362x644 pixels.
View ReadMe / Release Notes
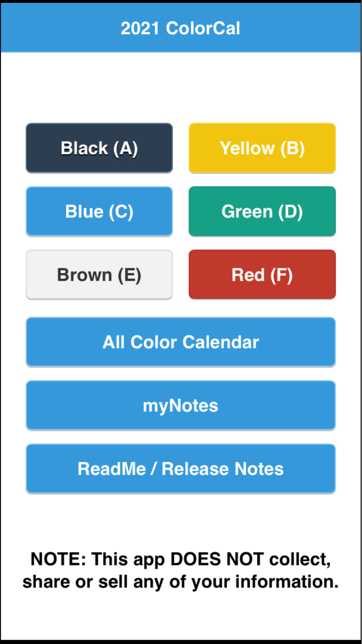point(181,469)
